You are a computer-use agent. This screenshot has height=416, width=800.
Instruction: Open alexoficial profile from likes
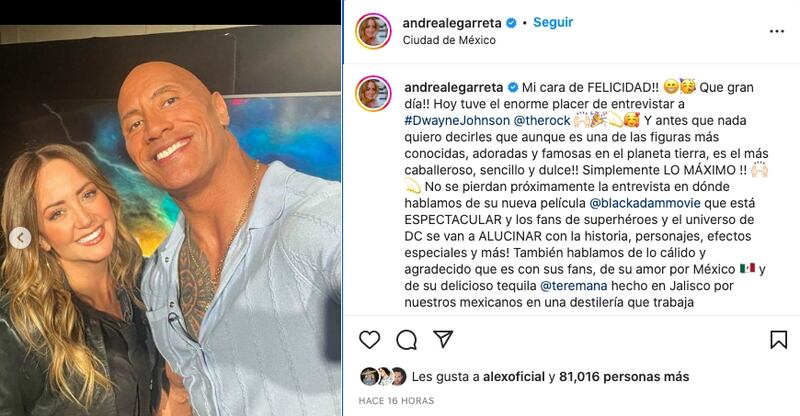click(x=514, y=377)
